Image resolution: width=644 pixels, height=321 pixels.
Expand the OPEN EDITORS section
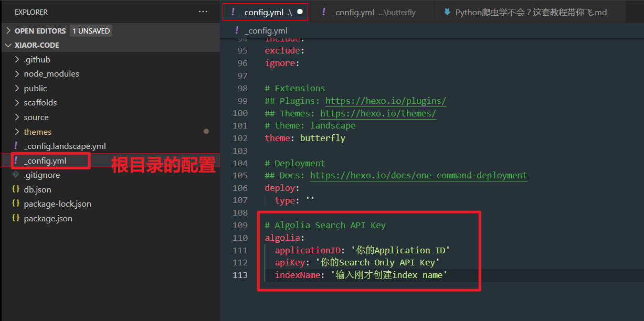pyautogui.click(x=8, y=30)
